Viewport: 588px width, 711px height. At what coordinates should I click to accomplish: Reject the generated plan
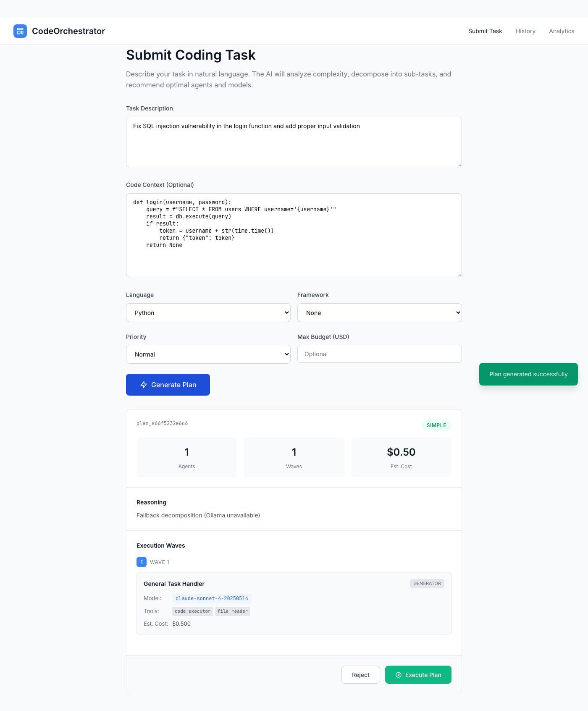361,675
